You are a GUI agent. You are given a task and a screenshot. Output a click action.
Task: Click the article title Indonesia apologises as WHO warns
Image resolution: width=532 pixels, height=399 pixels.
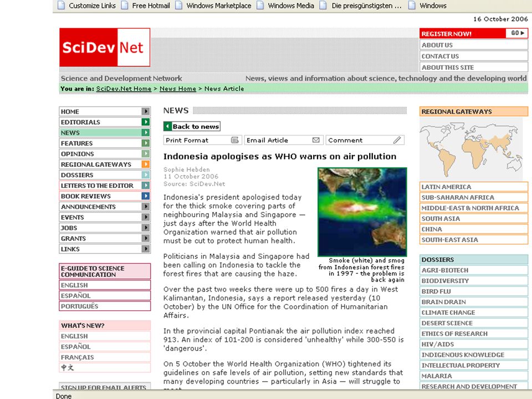click(x=280, y=156)
